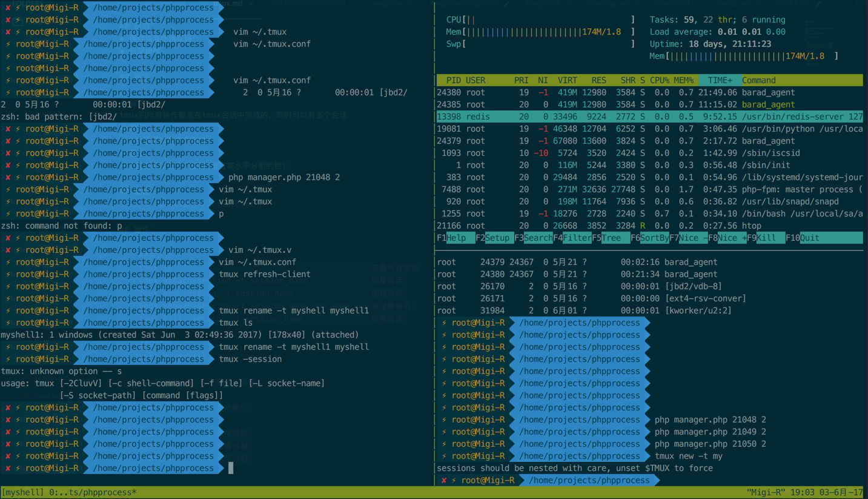Viewport: 868px width, 499px height.
Task: Click 'tmux ls' command in left pane
Action: click(x=236, y=323)
